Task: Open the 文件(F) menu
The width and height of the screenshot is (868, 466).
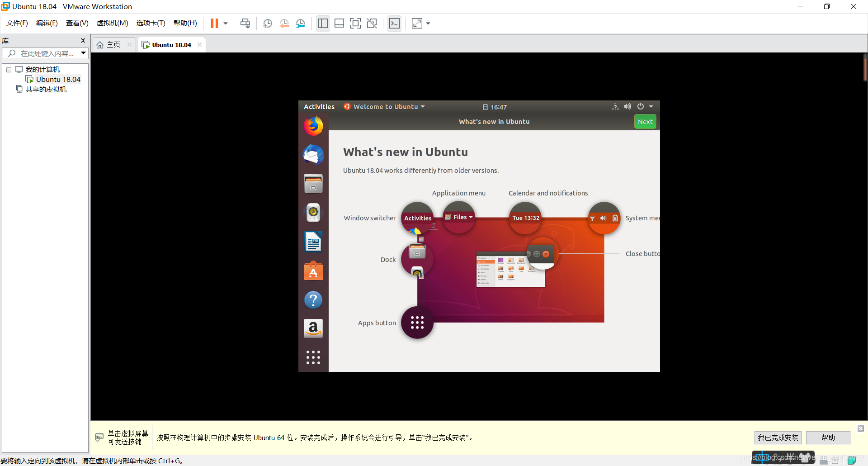Action: tap(17, 23)
